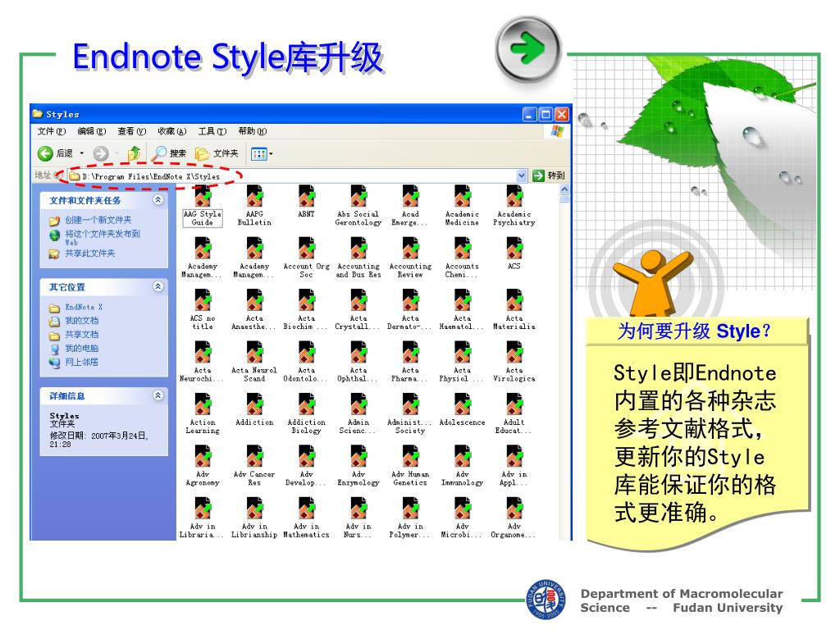The image size is (840, 630).
Task: Select Adv in Librianship style file
Action: pos(254,518)
